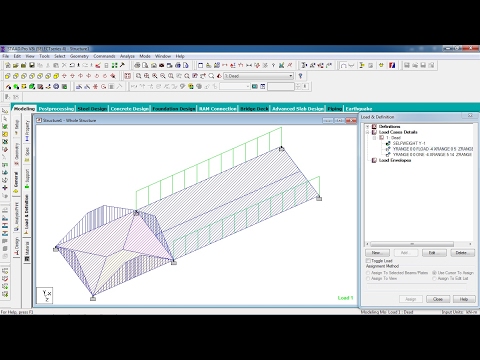Open the Window menu
This screenshot has width=480, height=360.
pos(163,56)
